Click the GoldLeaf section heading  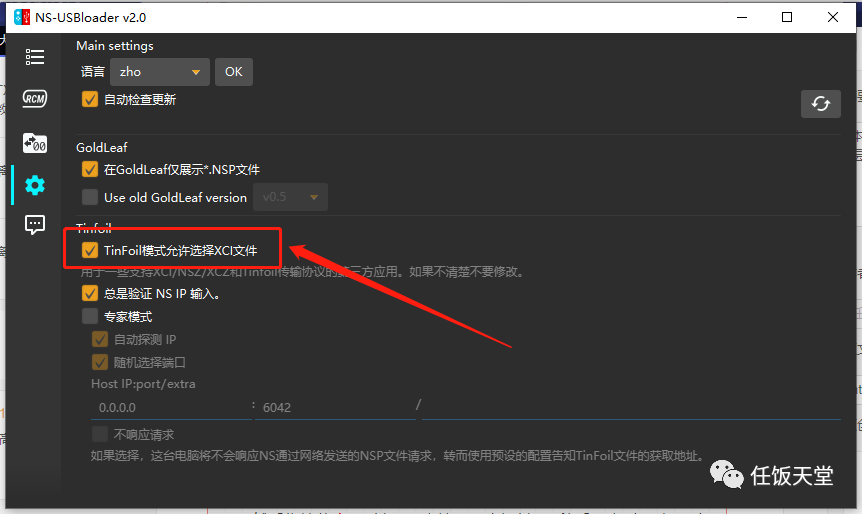(x=102, y=147)
